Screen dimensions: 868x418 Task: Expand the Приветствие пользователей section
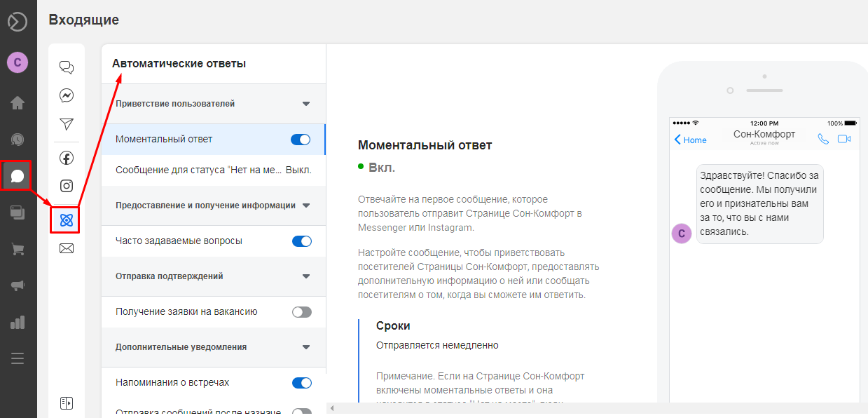tap(305, 102)
